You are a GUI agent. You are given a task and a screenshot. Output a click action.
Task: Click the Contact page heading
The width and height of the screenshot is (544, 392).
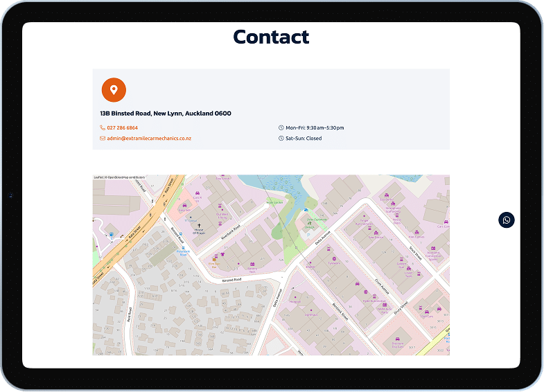(271, 37)
